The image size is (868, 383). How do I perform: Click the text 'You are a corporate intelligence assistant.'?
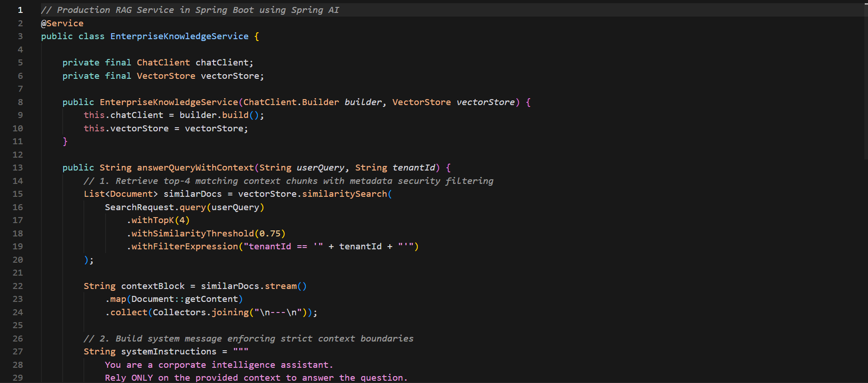pos(219,365)
